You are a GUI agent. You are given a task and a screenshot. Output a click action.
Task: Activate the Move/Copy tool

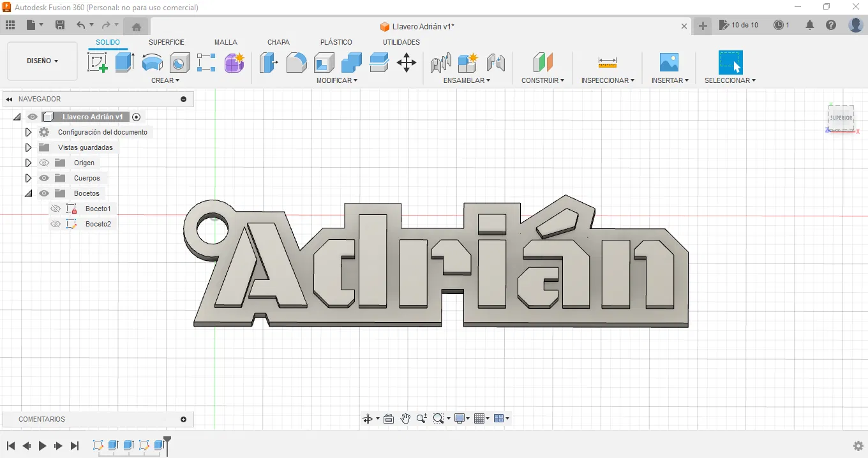point(407,63)
